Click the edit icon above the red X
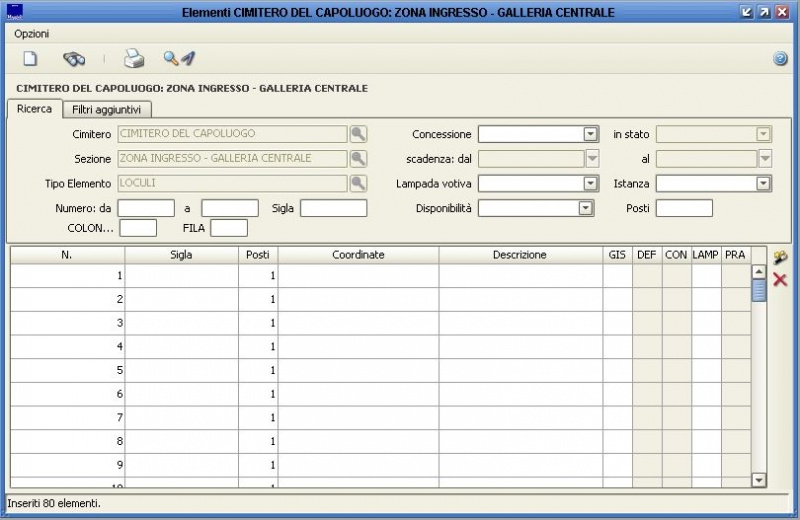 point(780,258)
